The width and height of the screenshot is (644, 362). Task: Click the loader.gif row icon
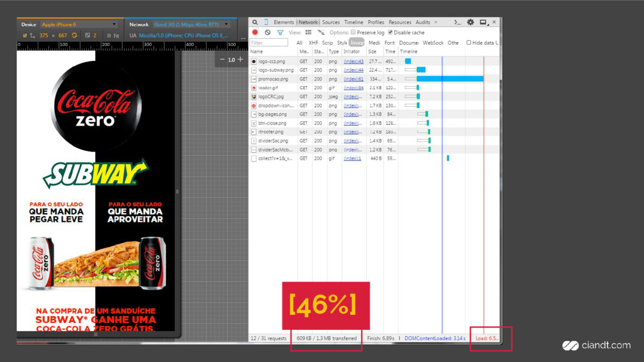click(254, 88)
